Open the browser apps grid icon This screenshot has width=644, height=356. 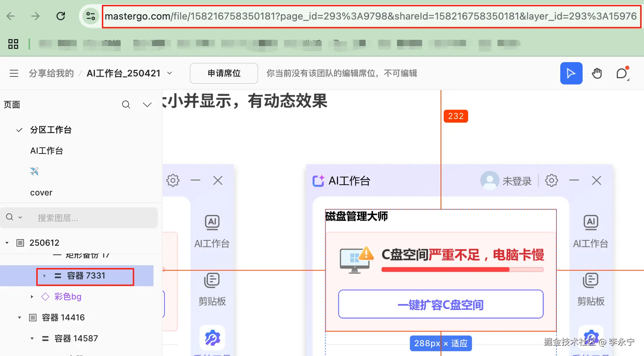click(13, 44)
